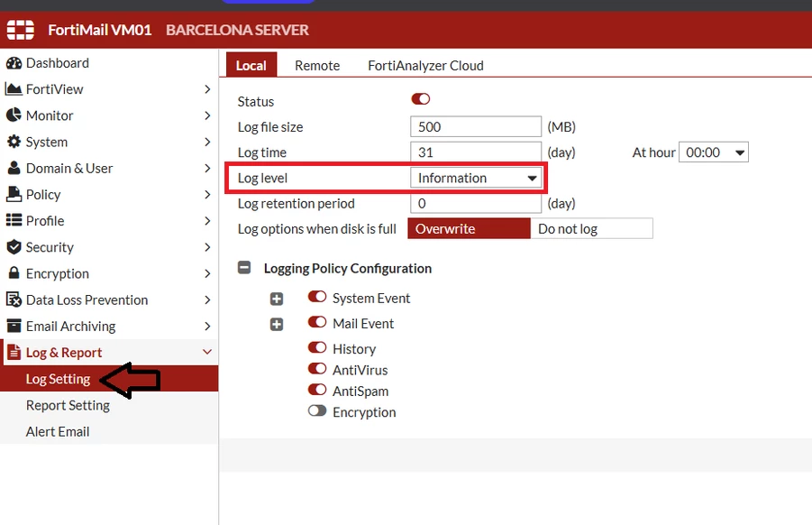812x525 pixels.
Task: Click the FortiMail VM01 header title
Action: pyautogui.click(x=100, y=30)
